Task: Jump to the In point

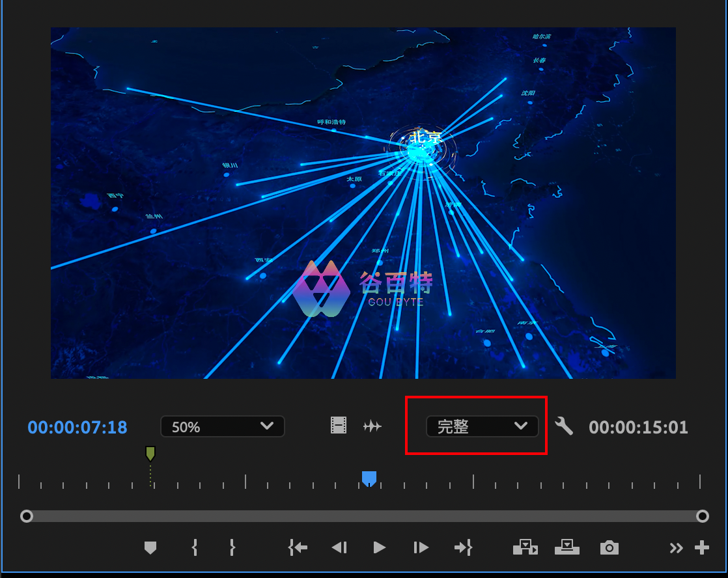Action: click(x=298, y=548)
